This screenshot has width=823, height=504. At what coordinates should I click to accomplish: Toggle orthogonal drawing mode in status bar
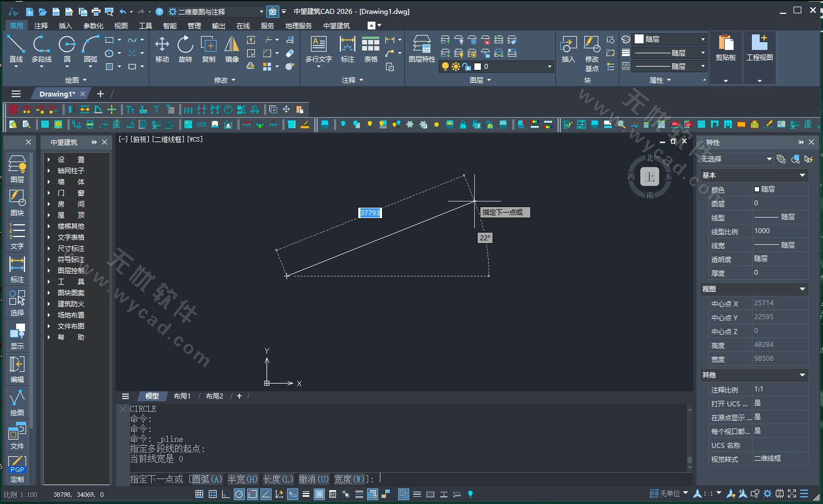pos(225,493)
